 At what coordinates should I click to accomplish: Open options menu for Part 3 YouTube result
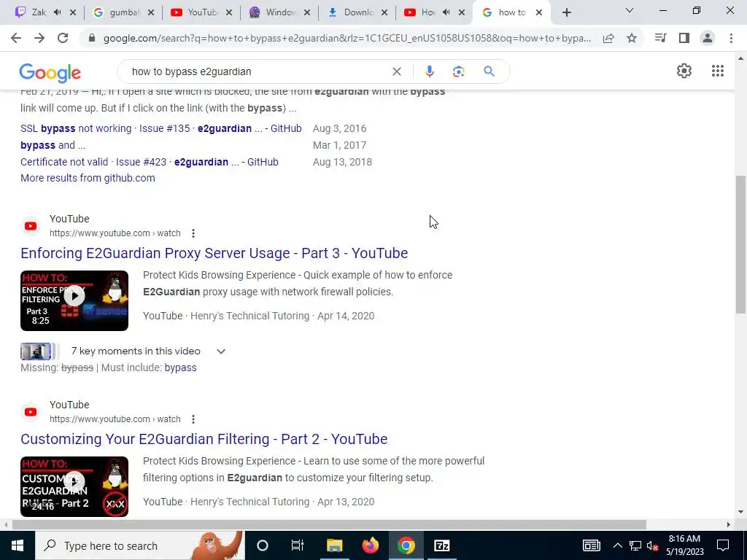tap(193, 233)
